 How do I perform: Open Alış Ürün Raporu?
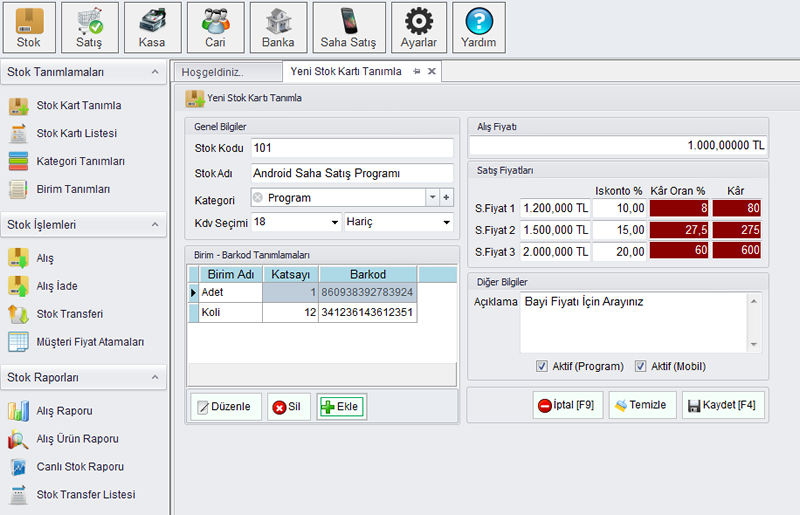(63, 439)
